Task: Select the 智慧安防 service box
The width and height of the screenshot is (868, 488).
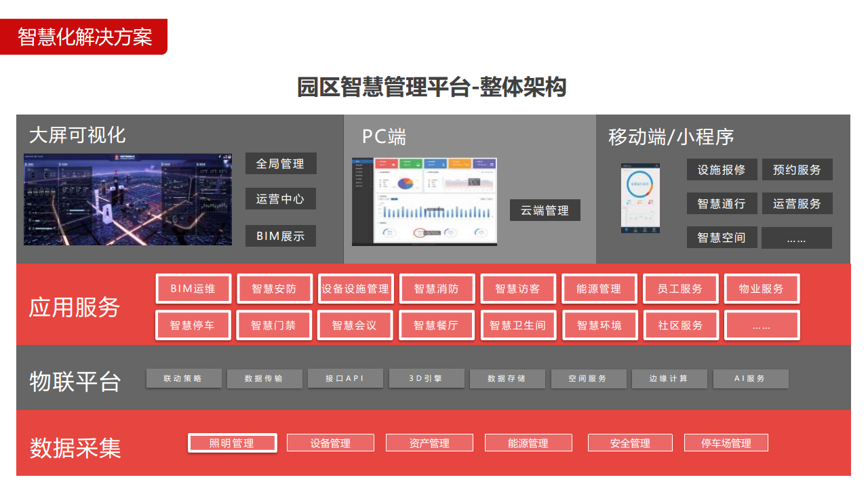Action: click(275, 289)
